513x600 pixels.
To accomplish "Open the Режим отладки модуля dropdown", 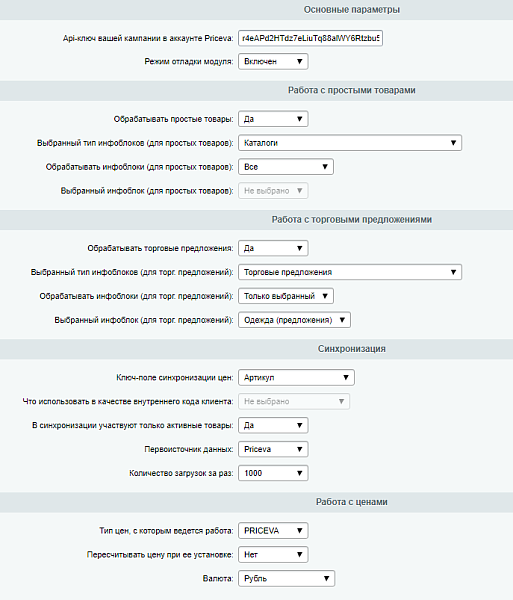I will coord(273,62).
